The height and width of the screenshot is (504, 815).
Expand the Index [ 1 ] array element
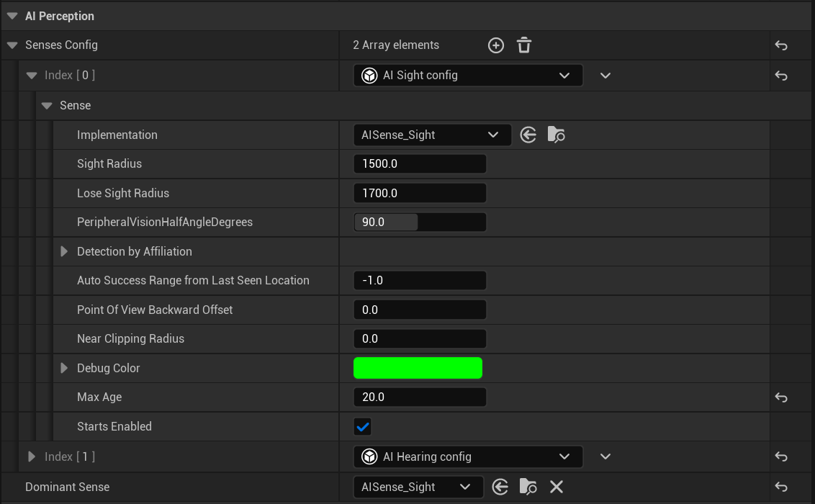(32, 456)
